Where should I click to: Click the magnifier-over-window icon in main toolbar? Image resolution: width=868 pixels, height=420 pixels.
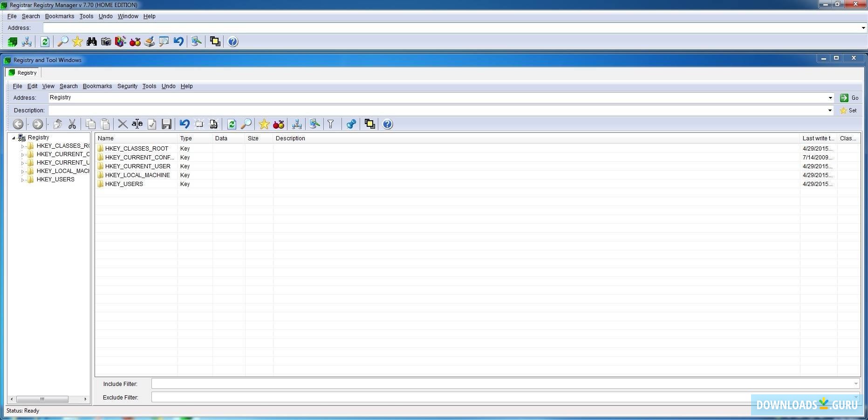[x=164, y=42]
